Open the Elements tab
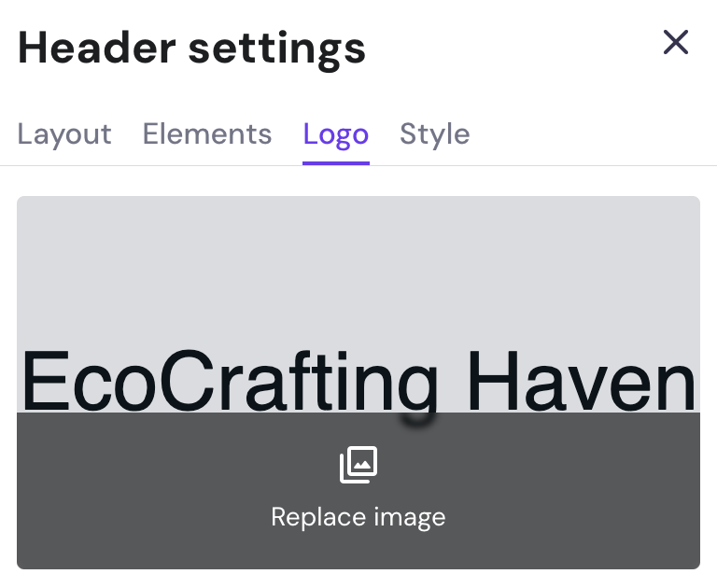The height and width of the screenshot is (588, 717). click(x=207, y=134)
